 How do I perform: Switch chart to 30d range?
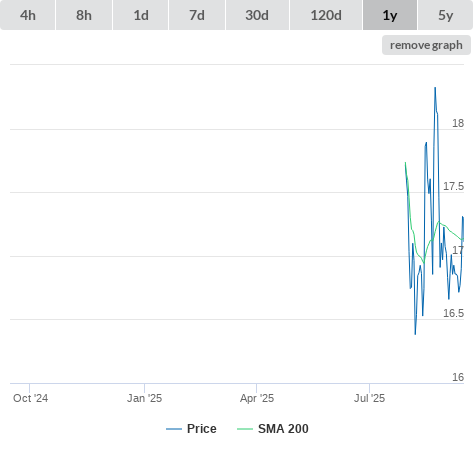pyautogui.click(x=257, y=15)
